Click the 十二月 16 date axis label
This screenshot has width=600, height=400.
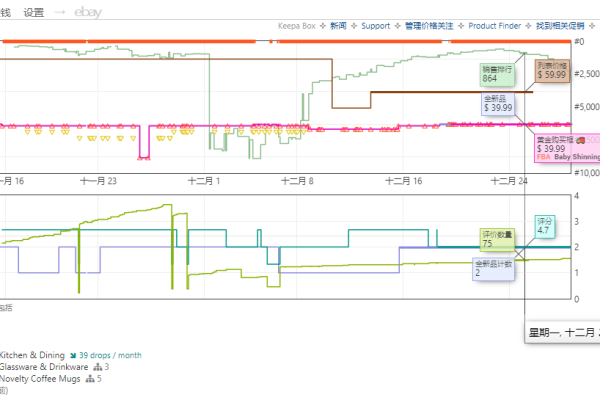(x=404, y=181)
